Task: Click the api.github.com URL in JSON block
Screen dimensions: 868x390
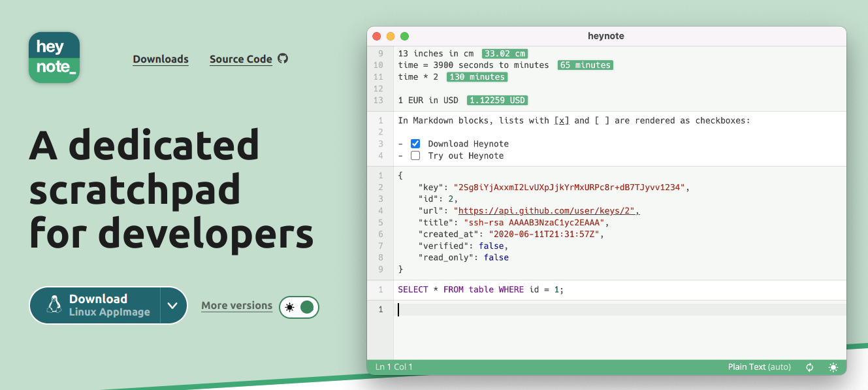Action: (x=548, y=211)
